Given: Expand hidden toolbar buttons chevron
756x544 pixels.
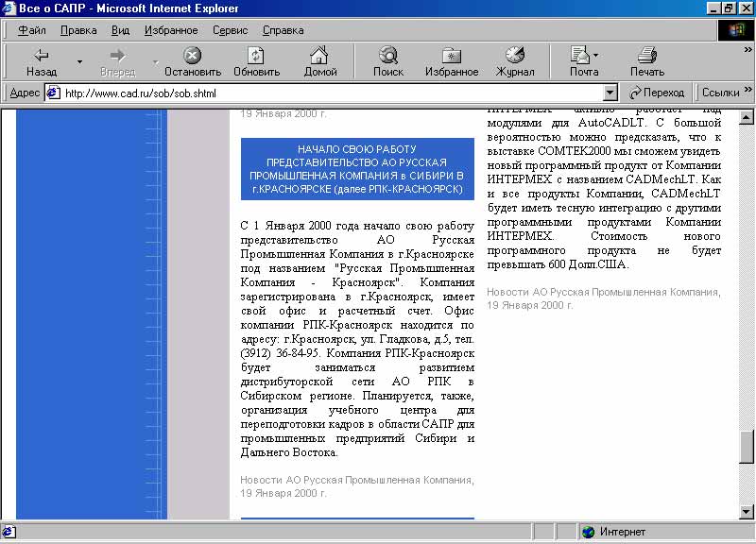Looking at the screenshot, I should click(747, 49).
